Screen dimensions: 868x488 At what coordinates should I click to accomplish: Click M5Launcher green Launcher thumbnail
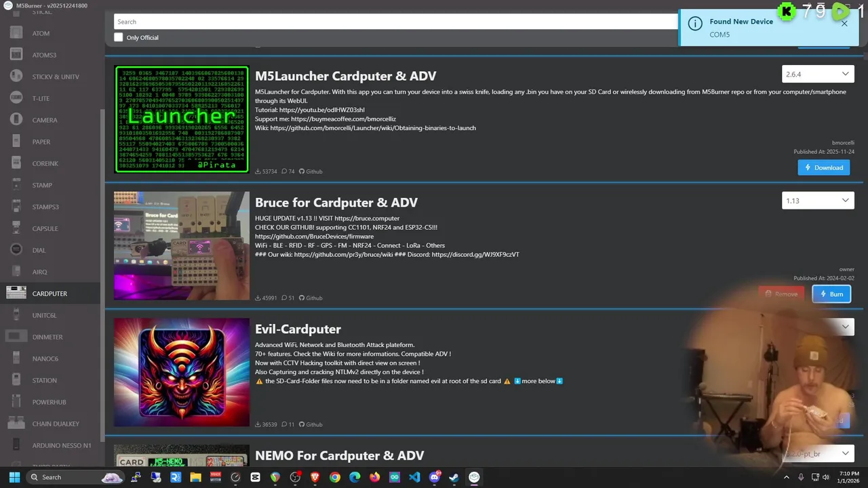(x=182, y=119)
